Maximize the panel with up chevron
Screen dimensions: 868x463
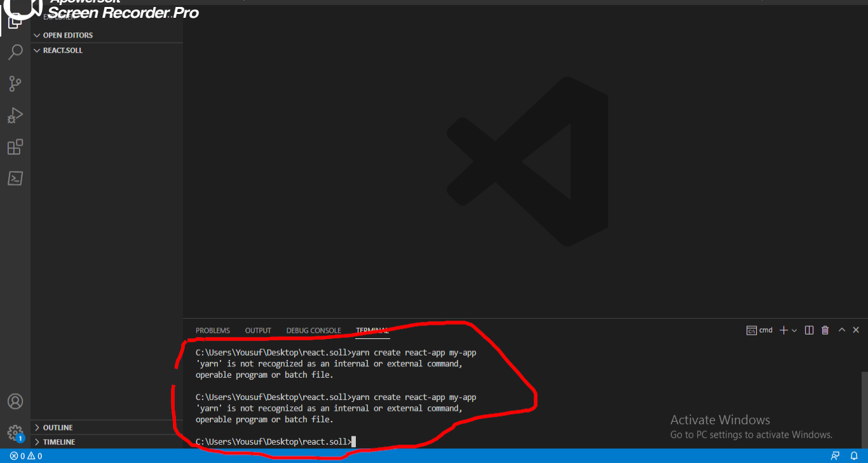[x=842, y=330]
